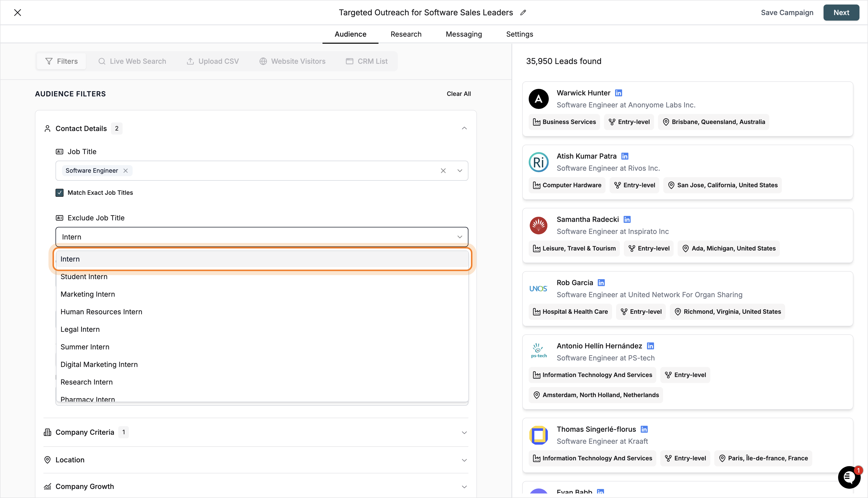Uncheck Match Exact Job Titles
The image size is (868, 498).
pyautogui.click(x=60, y=193)
